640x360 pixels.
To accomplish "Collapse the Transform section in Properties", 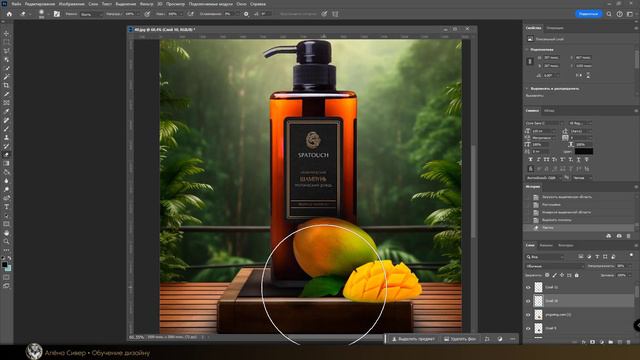I will tap(527, 49).
